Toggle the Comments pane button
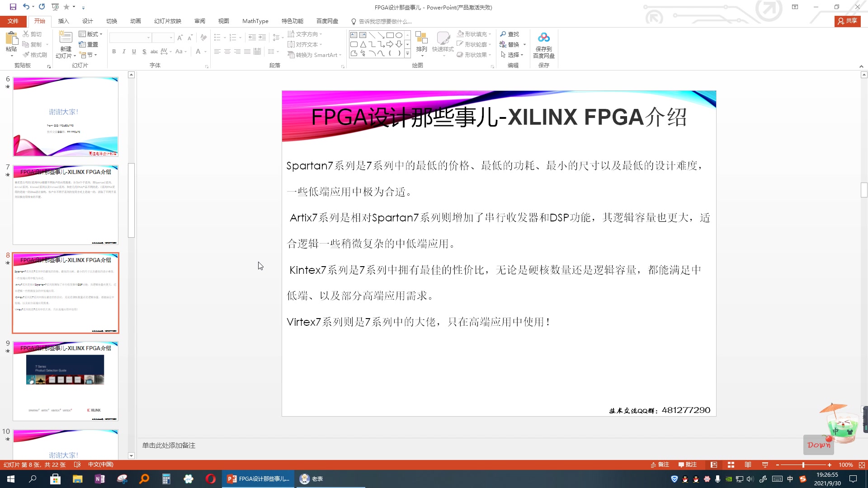 [688, 465]
